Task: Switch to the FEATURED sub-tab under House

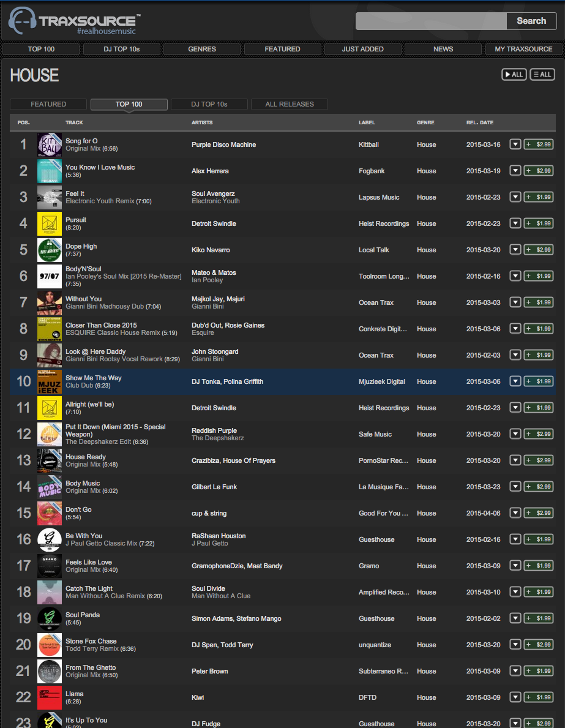Action: click(48, 104)
